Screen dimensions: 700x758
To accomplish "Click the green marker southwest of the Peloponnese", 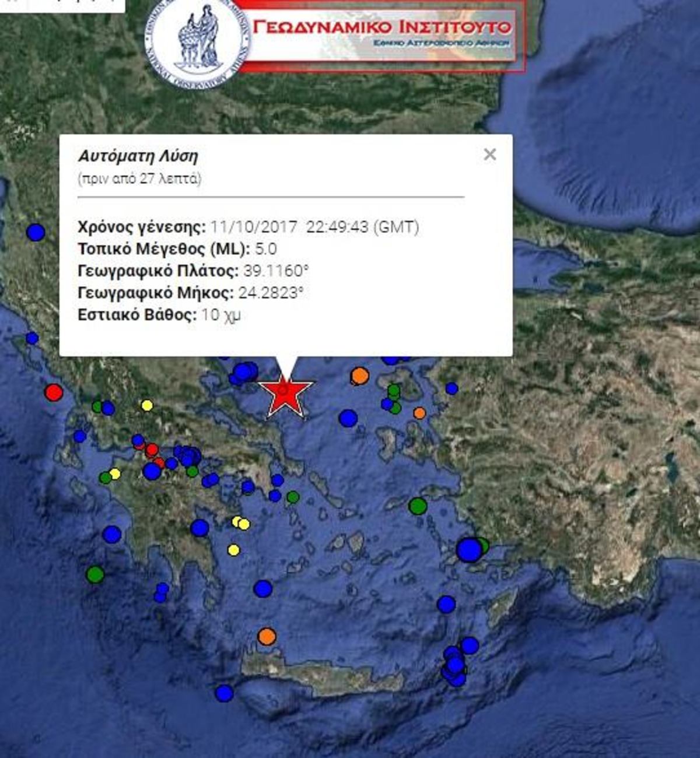I will click(95, 574).
